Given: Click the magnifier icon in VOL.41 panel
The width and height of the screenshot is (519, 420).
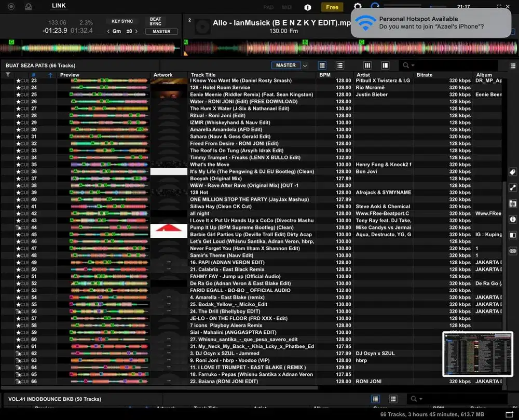Looking at the screenshot, I should tap(414, 399).
